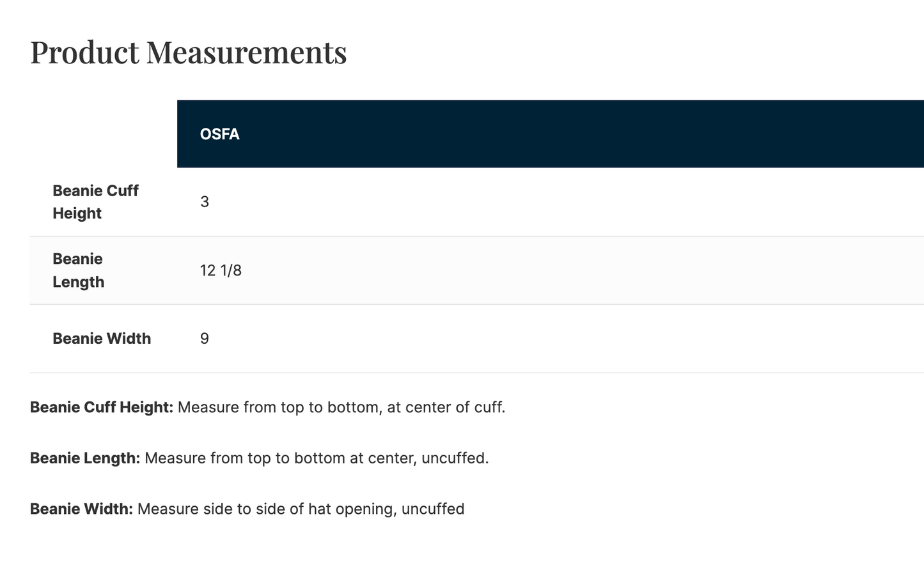
Task: Click the Beanie Cuff Height row label
Action: [x=95, y=202]
